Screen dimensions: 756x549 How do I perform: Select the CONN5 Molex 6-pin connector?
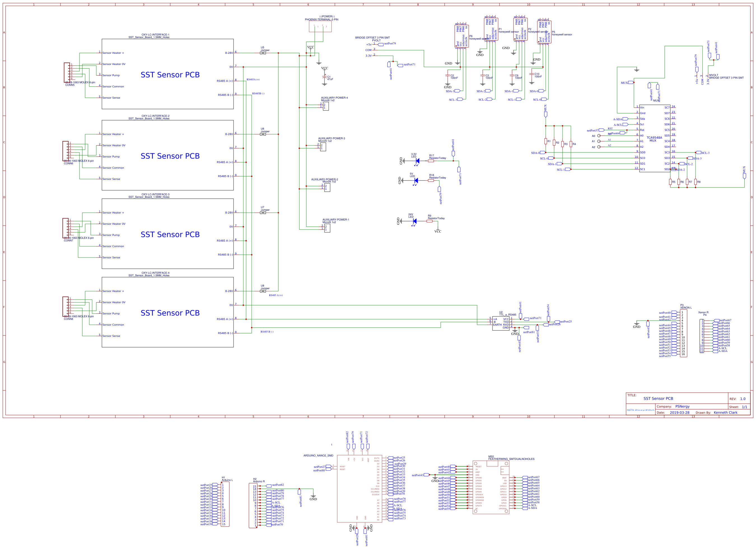pos(67,72)
